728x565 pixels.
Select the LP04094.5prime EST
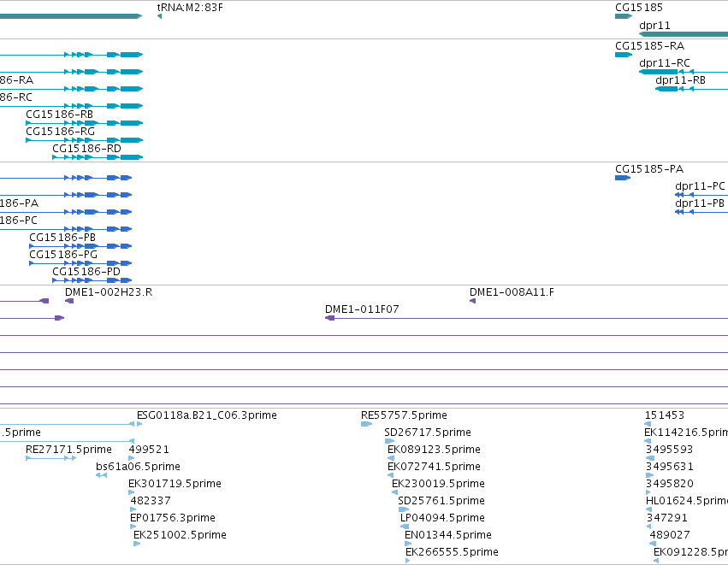[442, 518]
